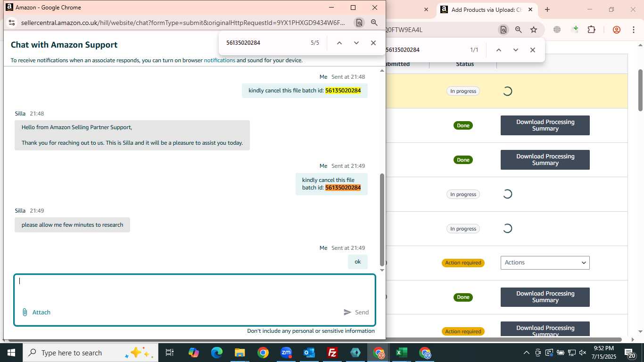The width and height of the screenshot is (644, 362).
Task: Click topmost Download Processing Summary button
Action: coord(545,125)
